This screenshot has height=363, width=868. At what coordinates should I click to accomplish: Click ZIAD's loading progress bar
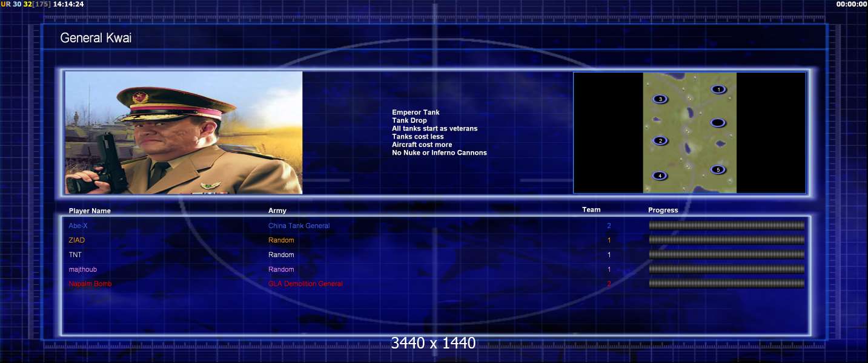[727, 240]
